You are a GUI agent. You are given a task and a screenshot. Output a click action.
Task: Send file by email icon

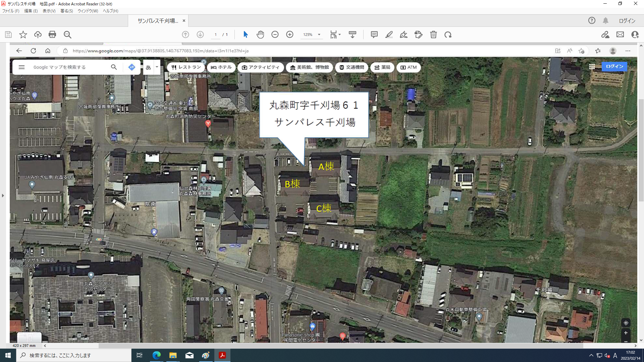pos(620,35)
